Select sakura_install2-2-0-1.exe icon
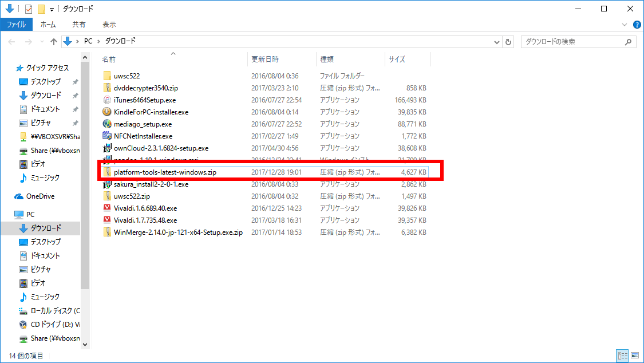 (x=107, y=184)
